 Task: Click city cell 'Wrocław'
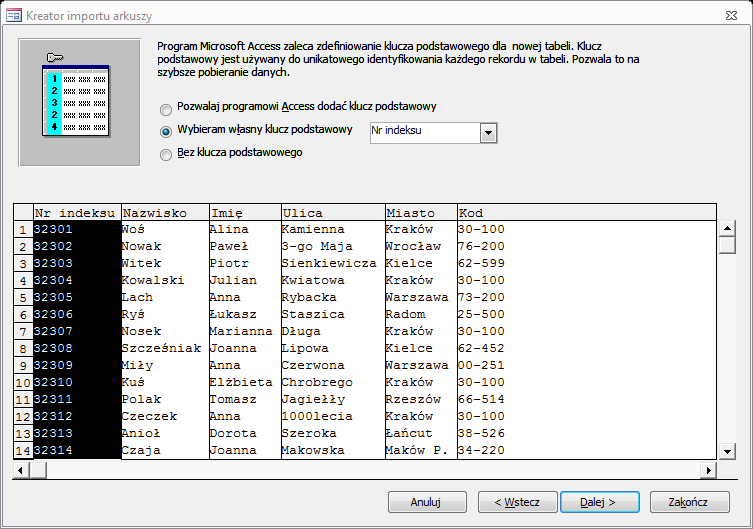click(421, 246)
